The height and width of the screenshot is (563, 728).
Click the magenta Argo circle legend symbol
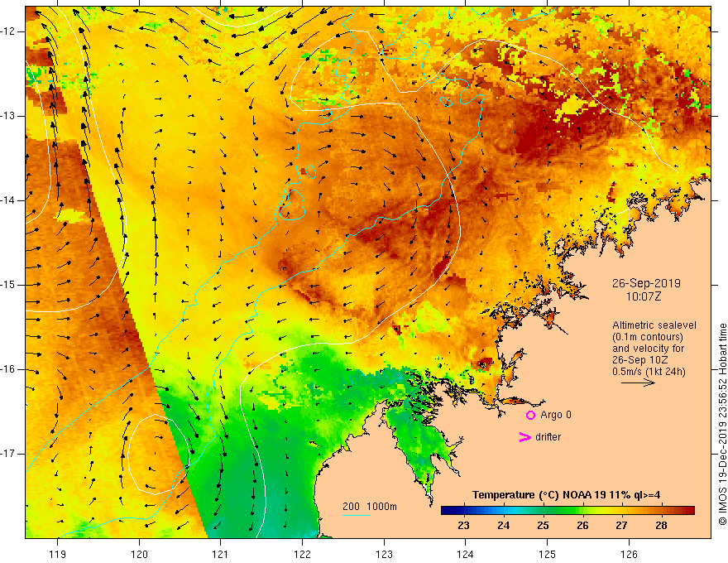pos(530,415)
